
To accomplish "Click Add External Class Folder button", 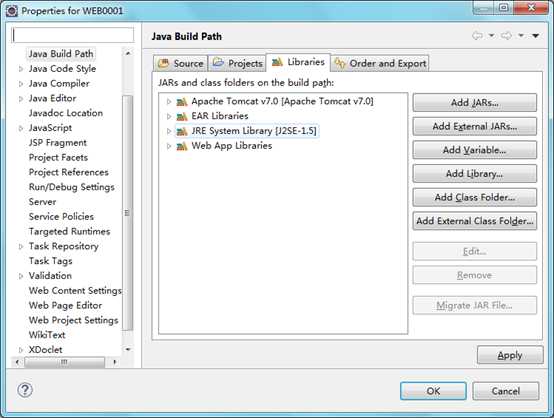I will click(475, 221).
